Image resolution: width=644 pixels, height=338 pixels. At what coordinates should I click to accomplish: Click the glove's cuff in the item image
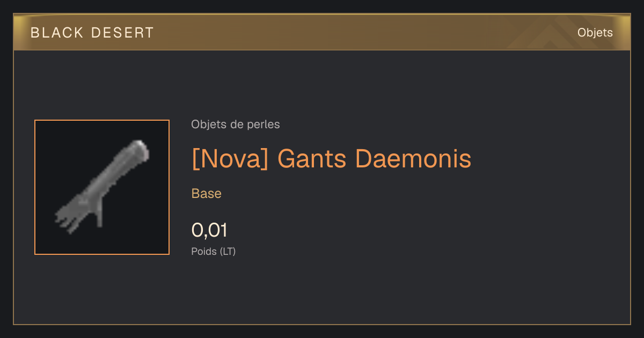pyautogui.click(x=137, y=151)
